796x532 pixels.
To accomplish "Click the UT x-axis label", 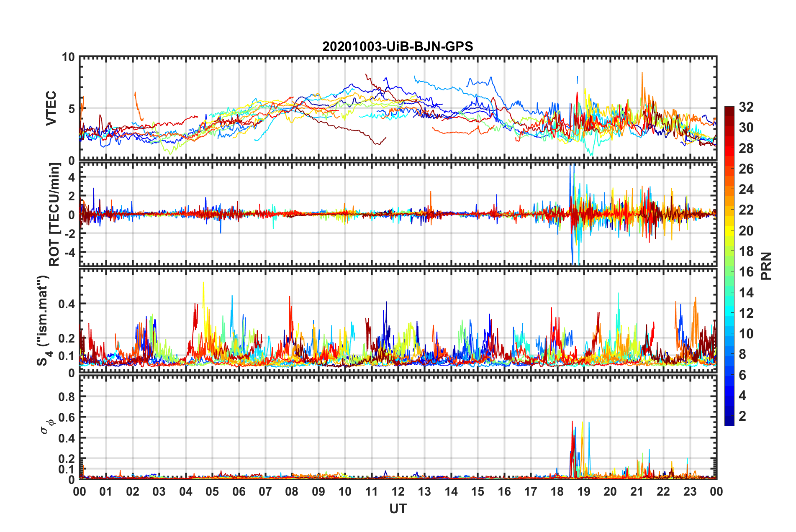I will pos(398,509).
